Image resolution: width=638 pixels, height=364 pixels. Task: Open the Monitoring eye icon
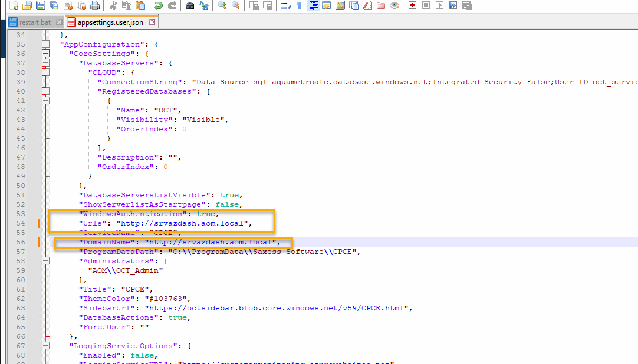[x=394, y=5]
